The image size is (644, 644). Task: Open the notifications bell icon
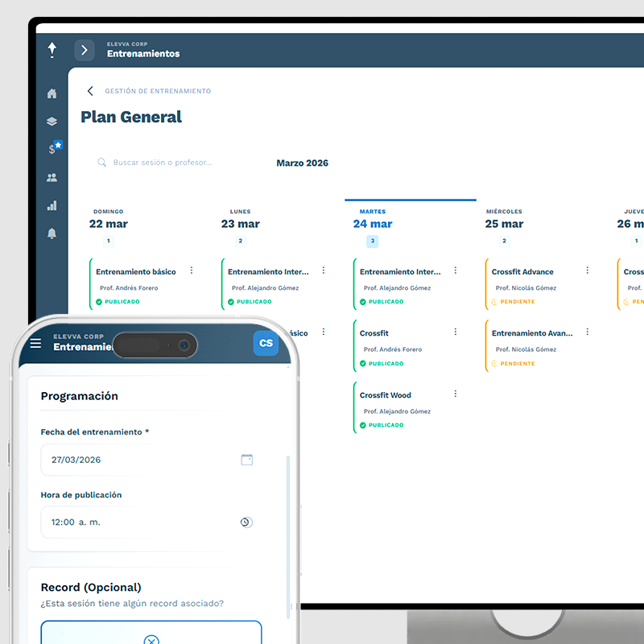tap(52, 233)
